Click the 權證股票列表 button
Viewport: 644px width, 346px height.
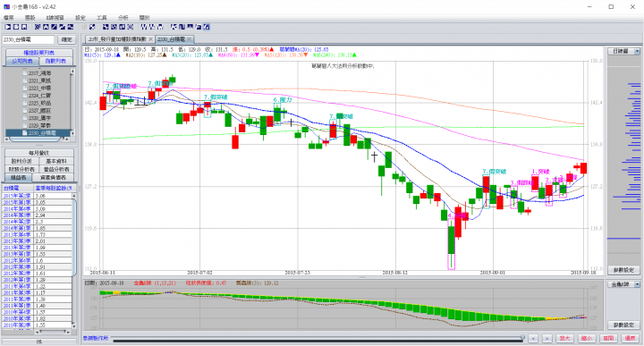(39, 53)
